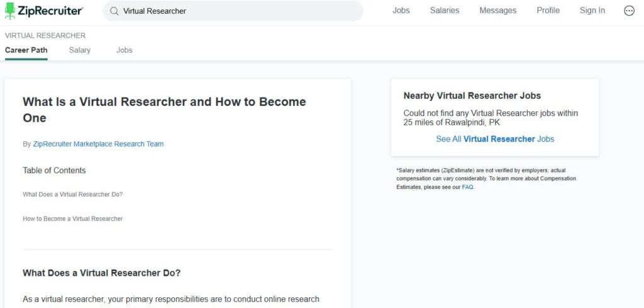Jump to 'How to Become a Virtual Researcher' link

click(72, 219)
